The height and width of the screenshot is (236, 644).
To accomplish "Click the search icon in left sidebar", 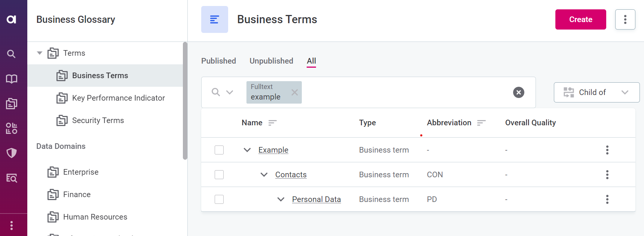I will coord(12,54).
